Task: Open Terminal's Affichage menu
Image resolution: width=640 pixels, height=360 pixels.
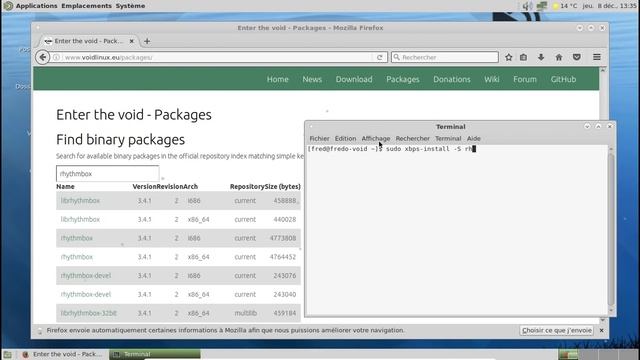Action: point(376,138)
